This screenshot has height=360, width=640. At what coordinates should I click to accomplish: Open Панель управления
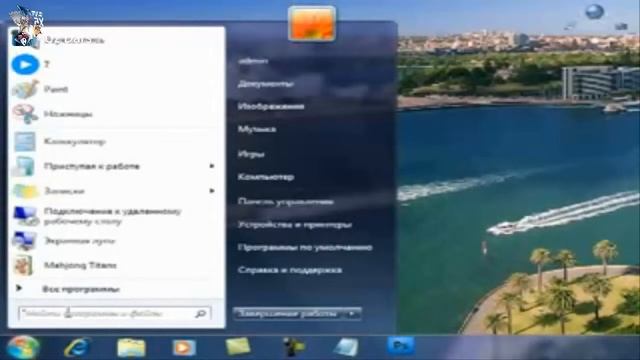point(286,202)
